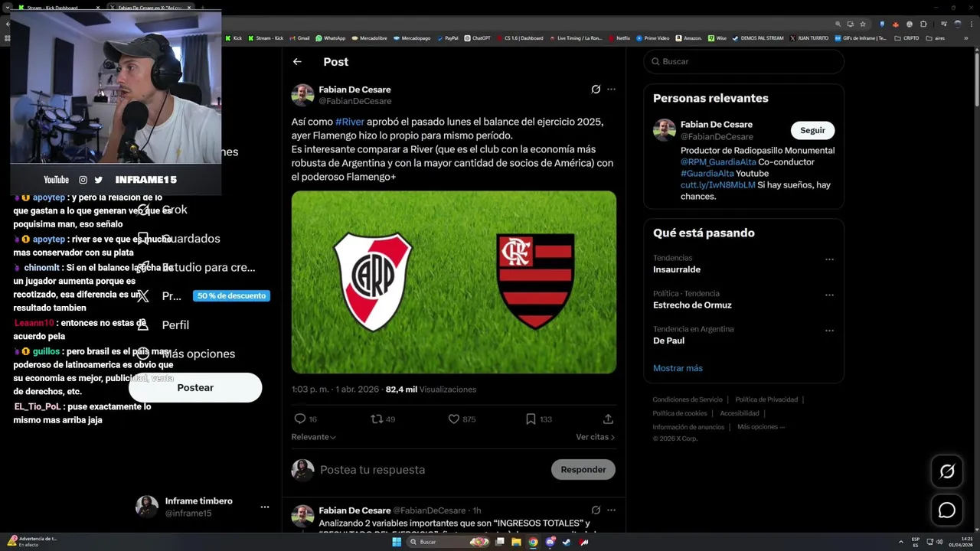Open Condiciones de Servicio link

688,399
